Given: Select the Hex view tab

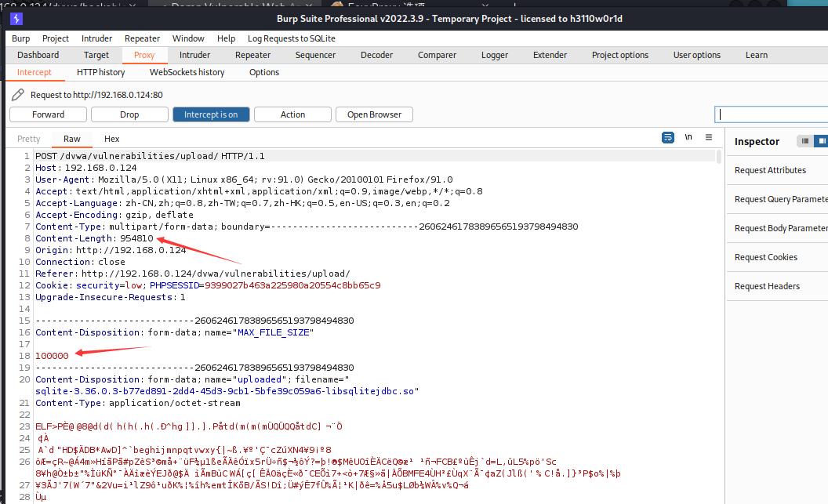Looking at the screenshot, I should coord(112,139).
